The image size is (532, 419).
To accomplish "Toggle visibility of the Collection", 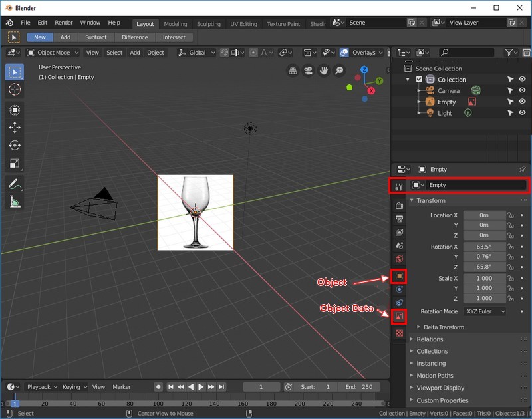I will tap(522, 79).
